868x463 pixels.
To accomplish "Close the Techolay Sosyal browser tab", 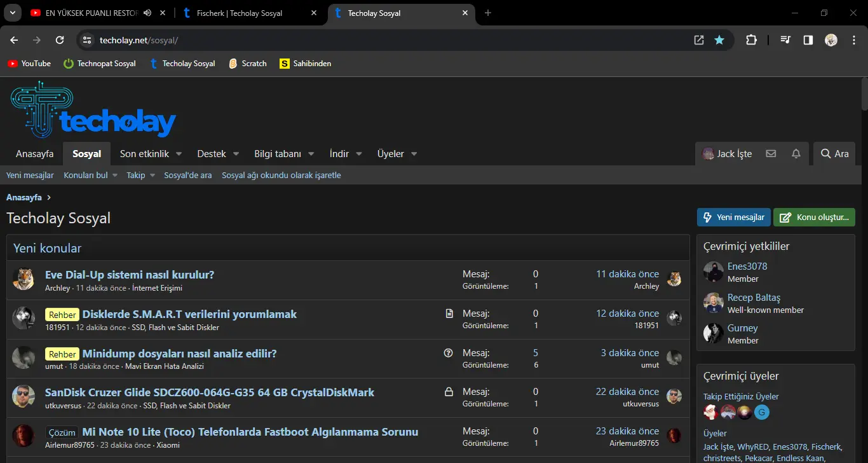I will (x=465, y=13).
